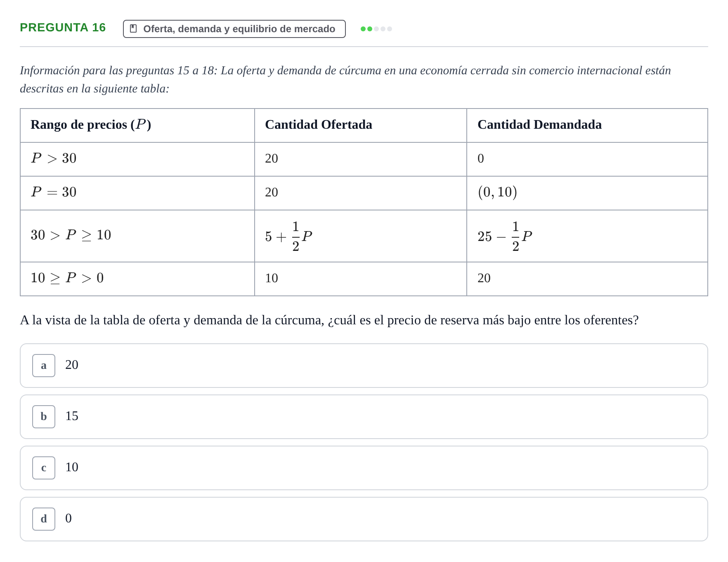Select the 10 ≥ P > 0 range cell
728x562 pixels.
click(137, 279)
